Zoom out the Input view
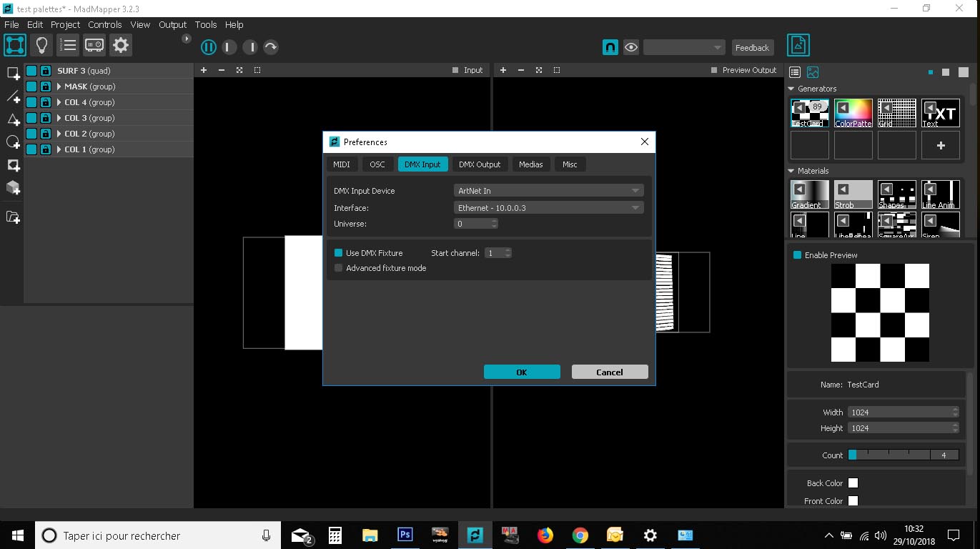This screenshot has width=980, height=549. [222, 70]
